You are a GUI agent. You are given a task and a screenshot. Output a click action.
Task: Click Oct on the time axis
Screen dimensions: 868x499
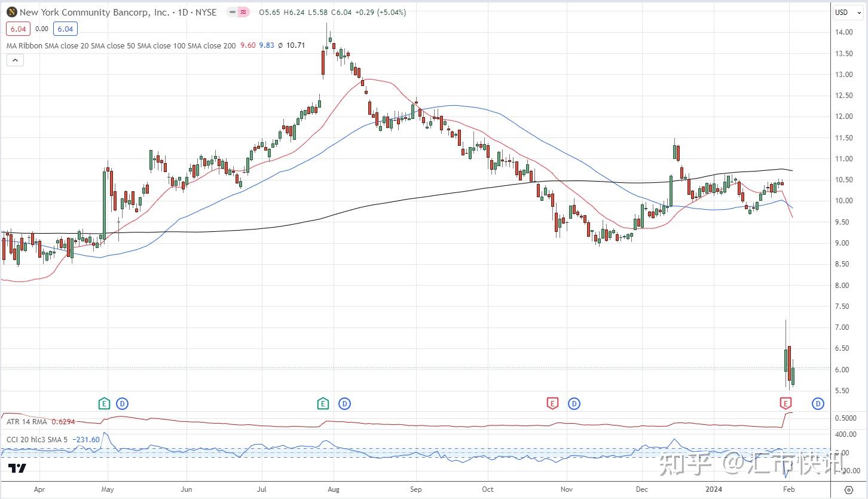pos(488,489)
